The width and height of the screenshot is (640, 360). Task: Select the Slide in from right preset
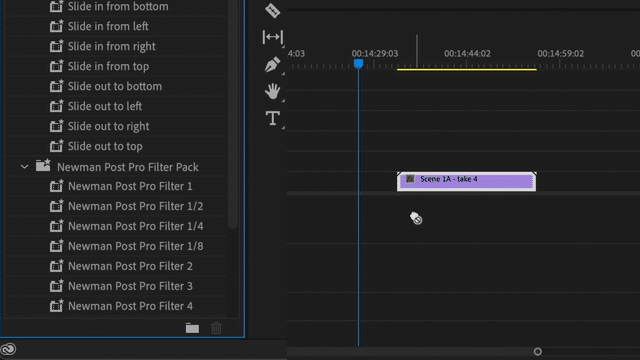[111, 47]
